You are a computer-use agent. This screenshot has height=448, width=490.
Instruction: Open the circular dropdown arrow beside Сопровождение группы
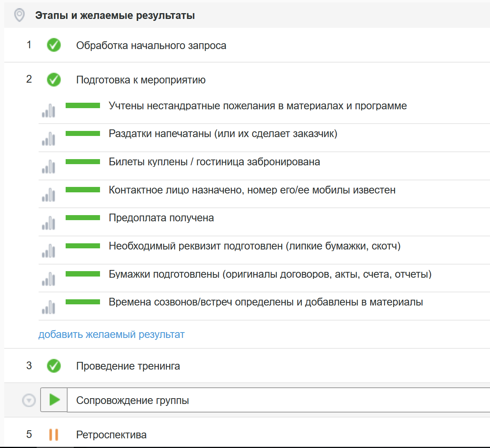coord(29,400)
